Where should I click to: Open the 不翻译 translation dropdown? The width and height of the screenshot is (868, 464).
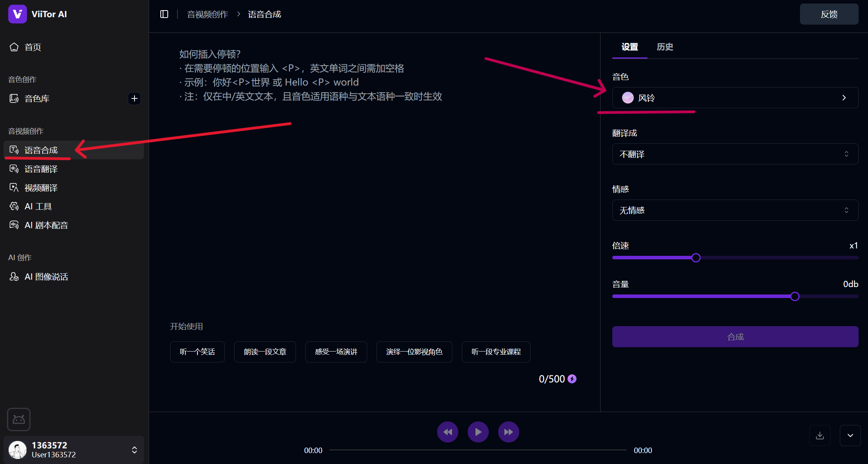pyautogui.click(x=735, y=154)
